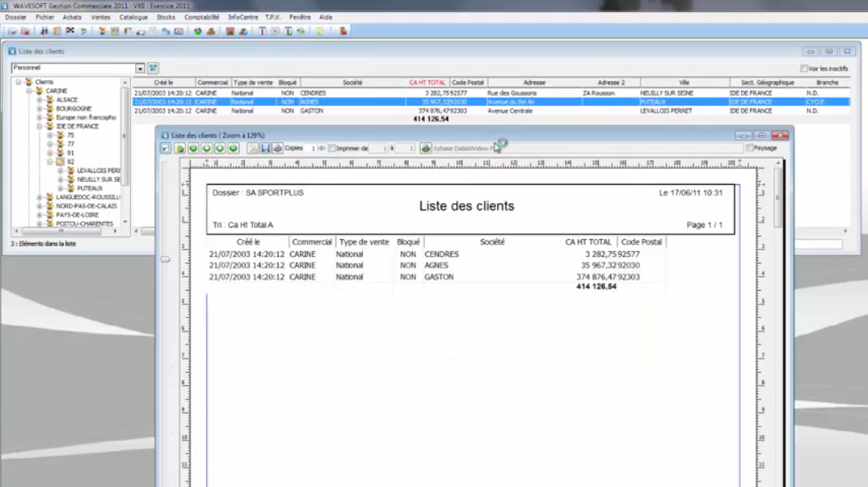This screenshot has width=868, height=487.
Task: Click the yellow note icon in main toolbar
Action: click(x=319, y=31)
